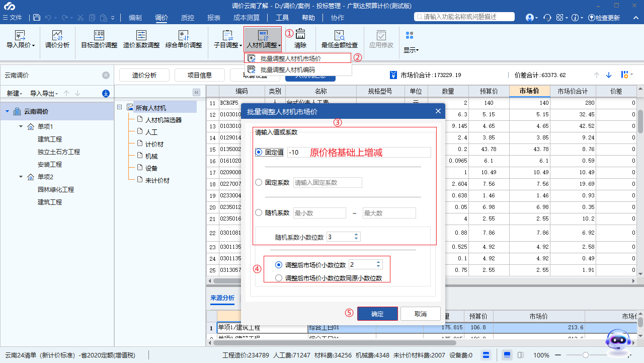Select the 综合单价调整 icon
The height and width of the screenshot is (363, 644).
tap(183, 40)
